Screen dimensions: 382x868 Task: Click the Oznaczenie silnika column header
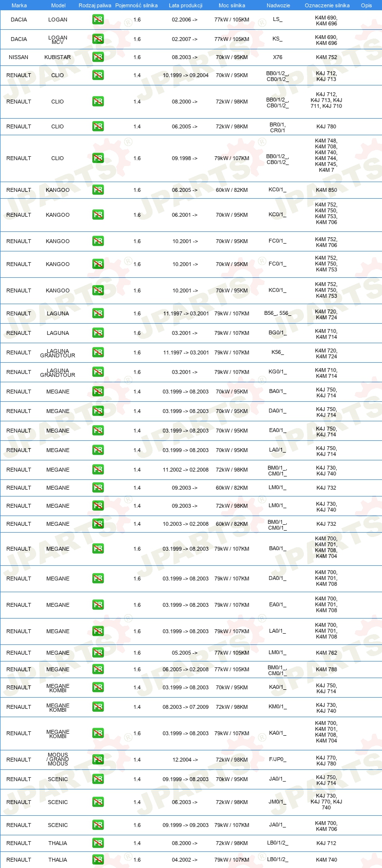pyautogui.click(x=327, y=5)
